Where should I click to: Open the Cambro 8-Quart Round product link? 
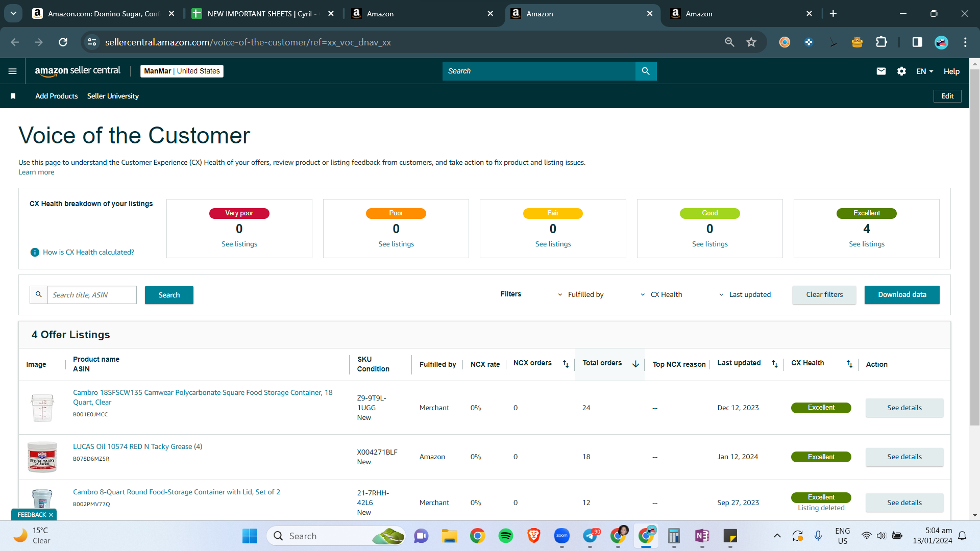[x=177, y=492]
